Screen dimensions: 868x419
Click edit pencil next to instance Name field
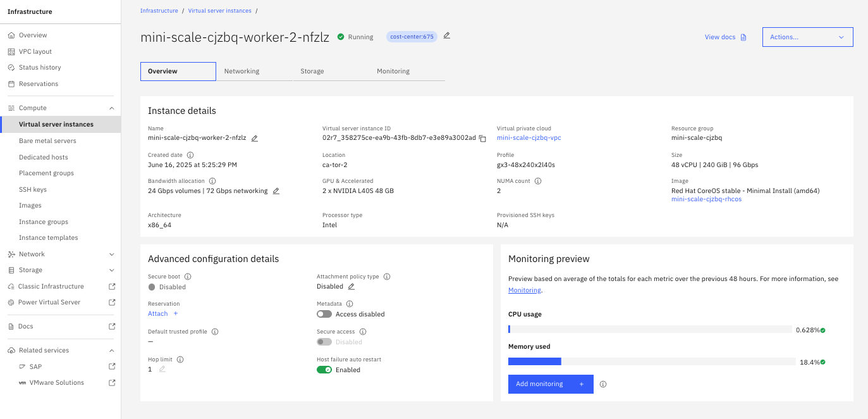[255, 138]
